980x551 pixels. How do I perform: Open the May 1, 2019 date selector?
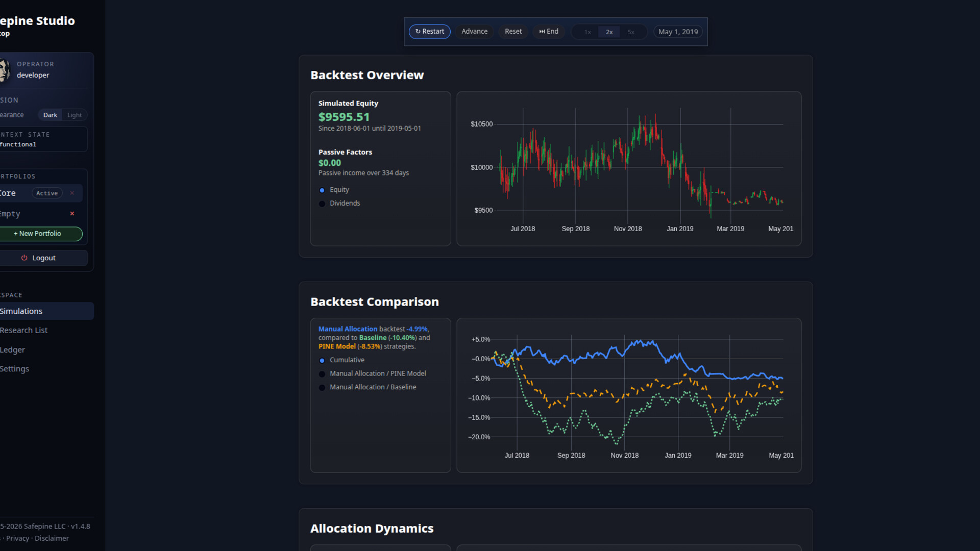click(678, 32)
